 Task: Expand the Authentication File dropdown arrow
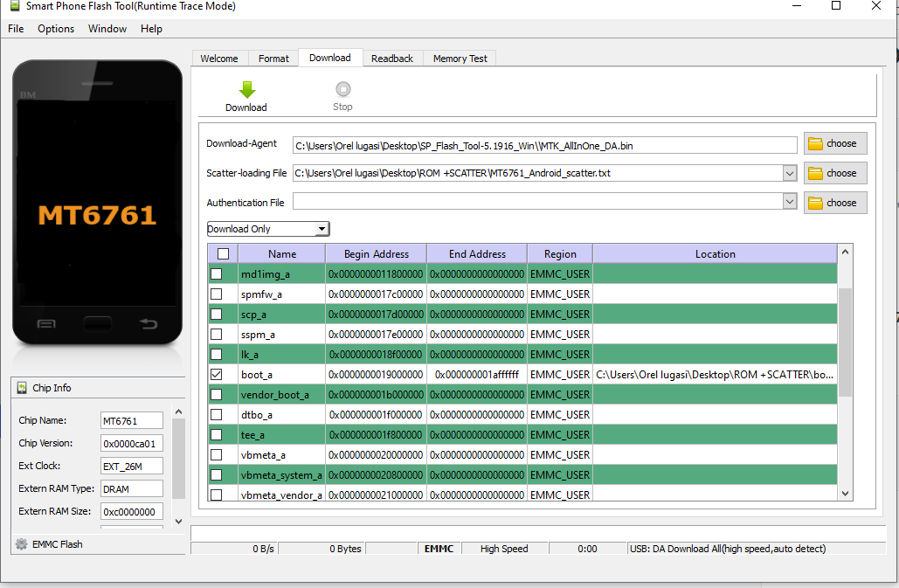[790, 202]
